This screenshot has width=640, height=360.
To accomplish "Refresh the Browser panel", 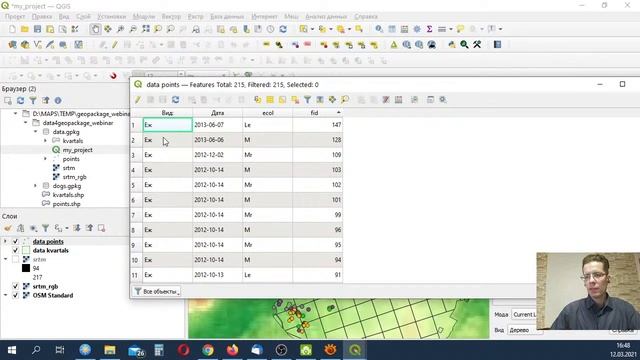I will pyautogui.click(x=20, y=100).
